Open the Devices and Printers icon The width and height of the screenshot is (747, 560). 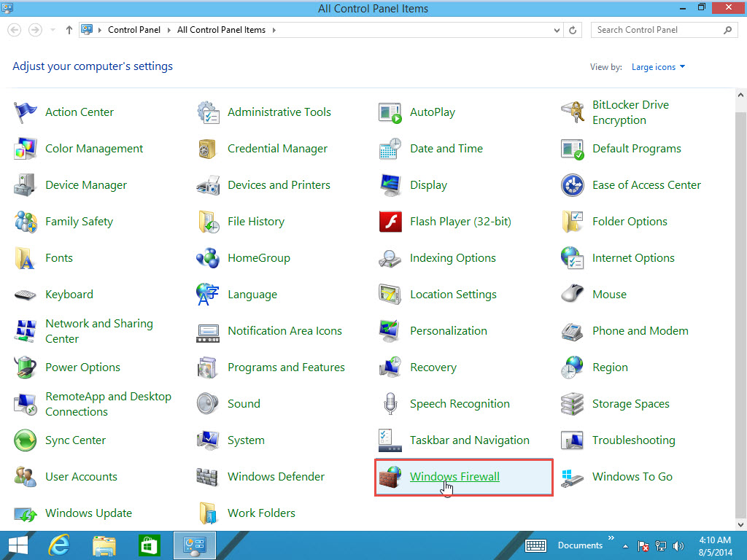(208, 185)
